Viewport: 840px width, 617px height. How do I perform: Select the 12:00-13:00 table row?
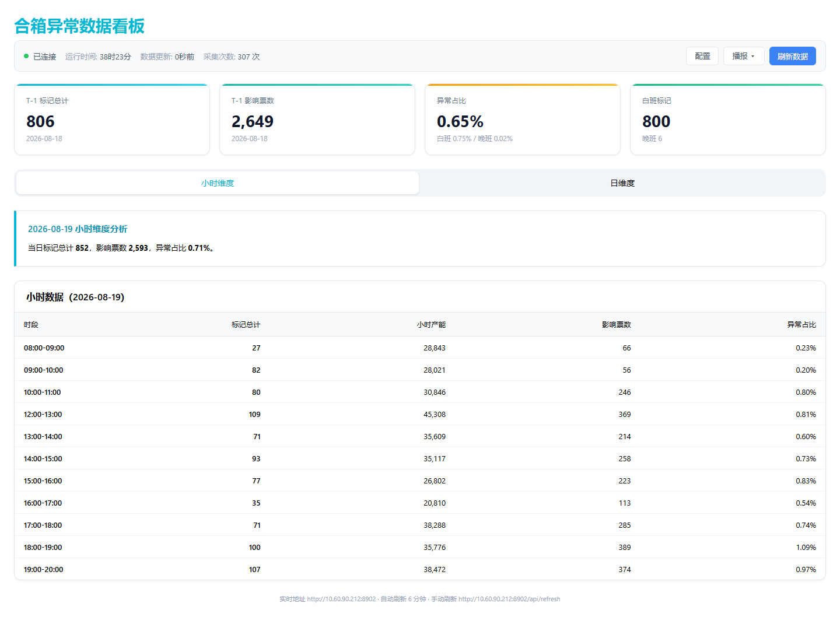(x=420, y=414)
